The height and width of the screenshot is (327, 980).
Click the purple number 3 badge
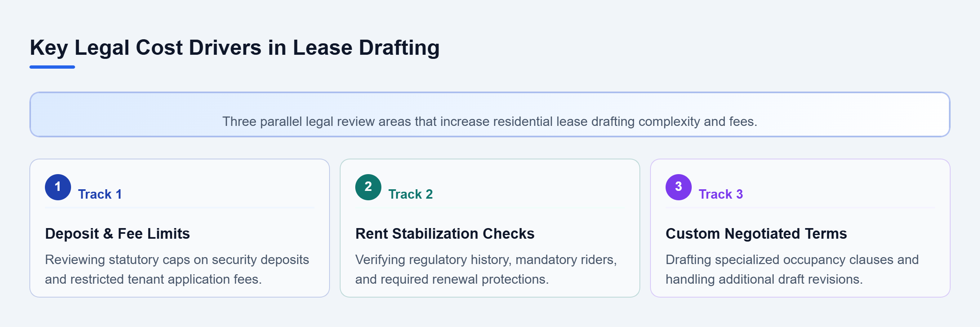click(x=679, y=187)
